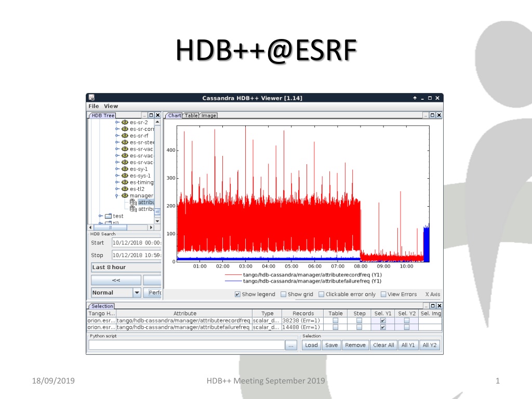This screenshot has width=532, height=399.
Task: Switch to the Table tab
Action: click(191, 115)
